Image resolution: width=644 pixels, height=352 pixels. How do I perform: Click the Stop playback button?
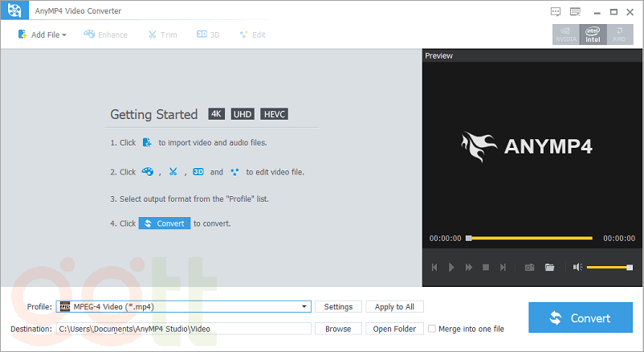(485, 267)
